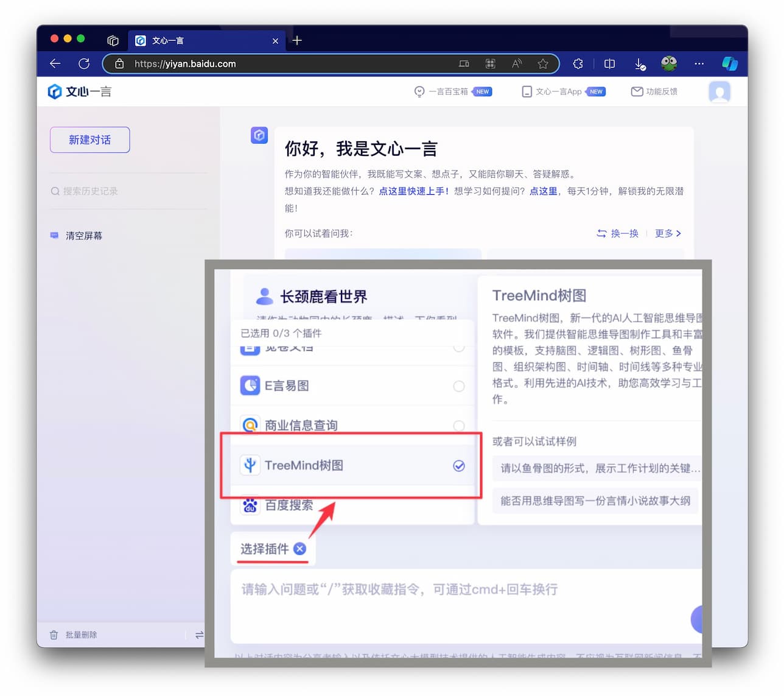Click the assistant avatar icon beside greeting
Image resolution: width=784 pixels, height=696 pixels.
pyautogui.click(x=259, y=135)
